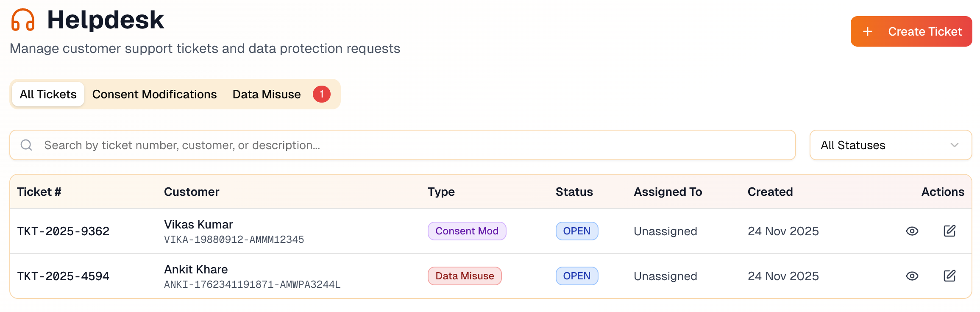Image resolution: width=980 pixels, height=312 pixels.
Task: Sort by the Ticket # column header
Action: [39, 192]
